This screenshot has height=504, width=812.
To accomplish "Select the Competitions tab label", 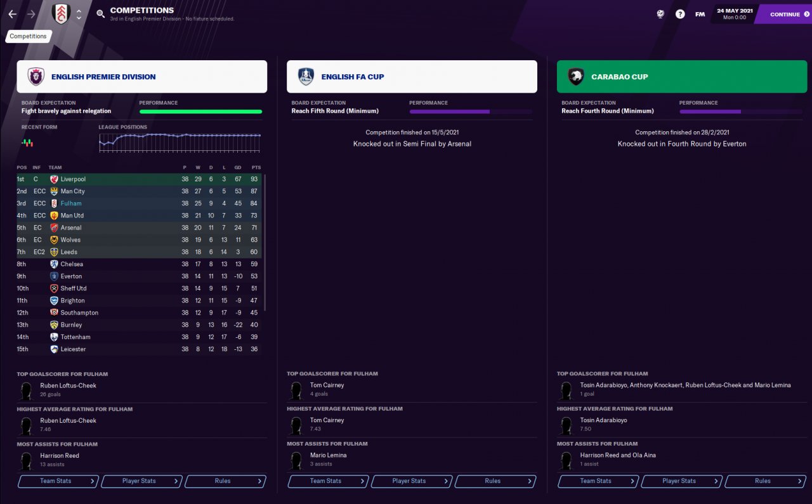I will click(x=29, y=36).
